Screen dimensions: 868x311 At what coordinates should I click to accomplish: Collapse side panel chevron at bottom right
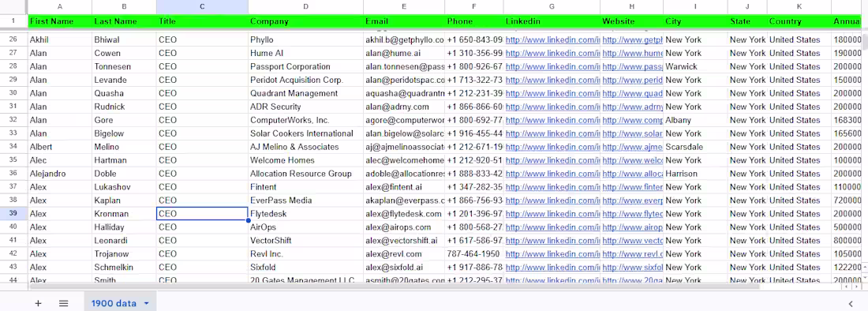click(x=851, y=303)
